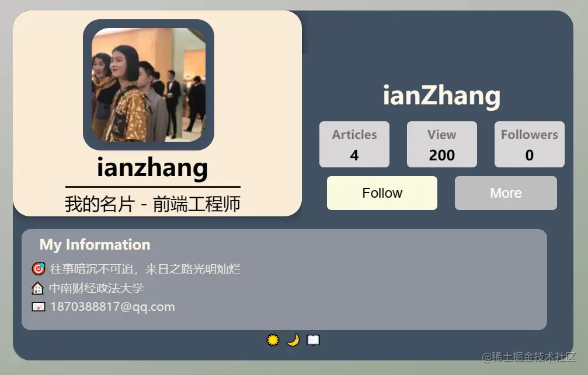The width and height of the screenshot is (588, 375).
Task: Switch to moon dark theme icon
Action: 293,340
